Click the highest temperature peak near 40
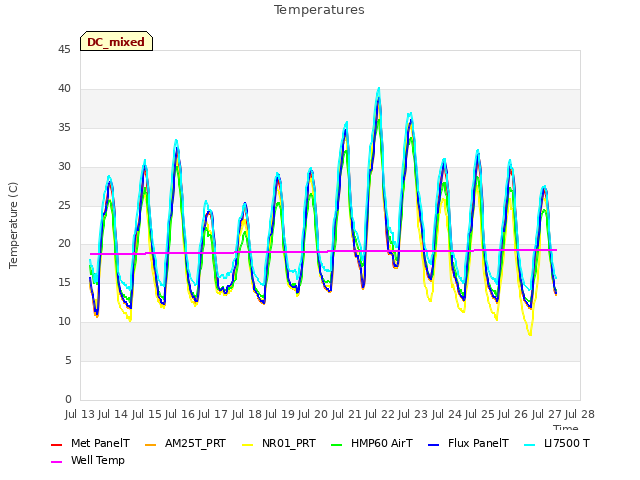Image resolution: width=640 pixels, height=480 pixels. pyautogui.click(x=379, y=89)
